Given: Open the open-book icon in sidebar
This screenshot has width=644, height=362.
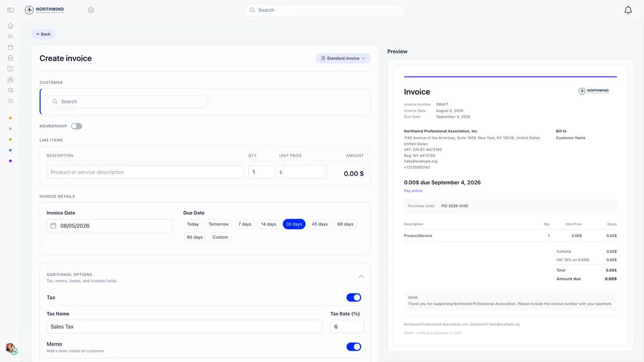Looking at the screenshot, I should (10, 69).
